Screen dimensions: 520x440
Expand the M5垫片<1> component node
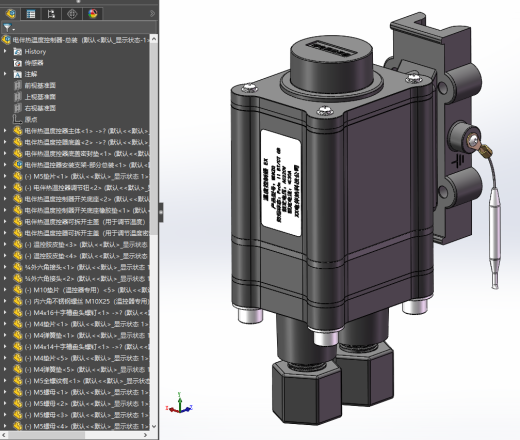coord(5,176)
